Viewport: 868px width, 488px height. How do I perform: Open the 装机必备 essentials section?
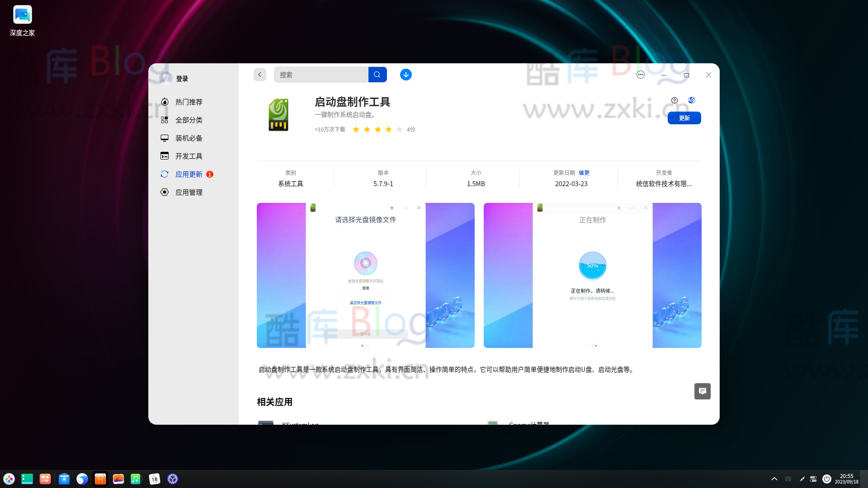[x=189, y=138]
